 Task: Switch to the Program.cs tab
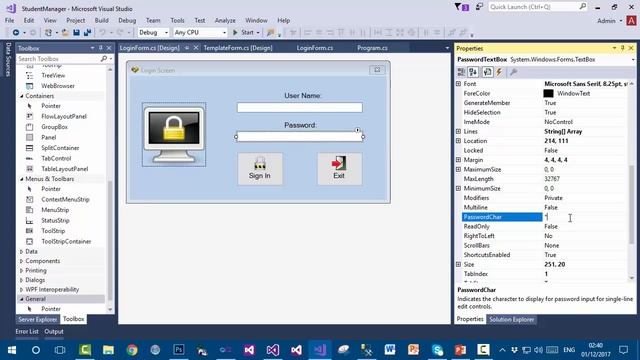click(x=372, y=48)
